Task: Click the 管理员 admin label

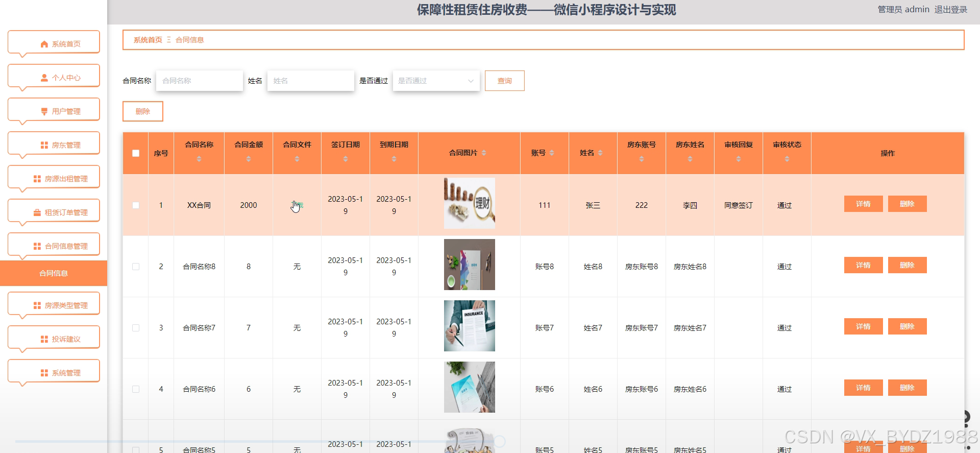Action: (903, 10)
